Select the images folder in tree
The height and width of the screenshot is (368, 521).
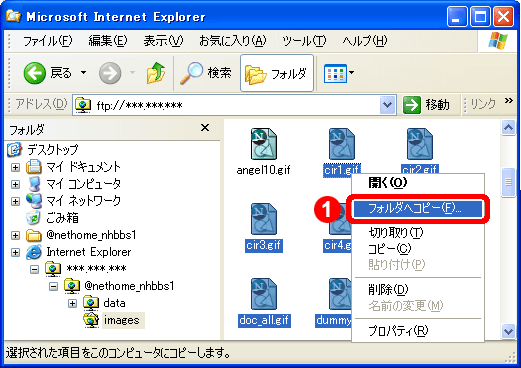pyautogui.click(x=122, y=320)
